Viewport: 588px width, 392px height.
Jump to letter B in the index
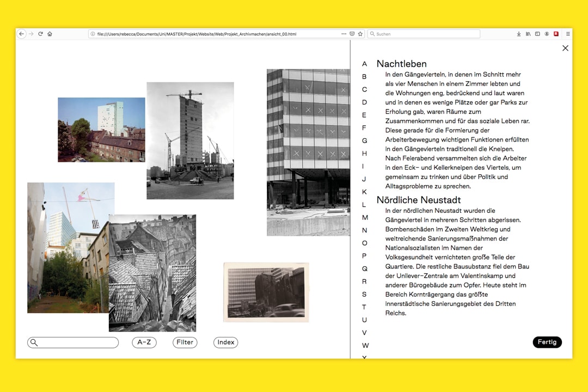click(364, 77)
